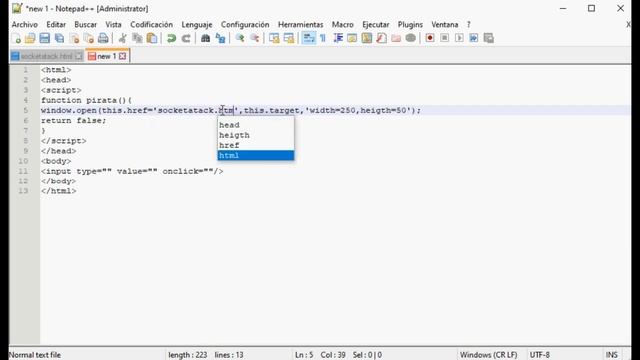Start macro recording with the red dot

pyautogui.click(x=430, y=38)
